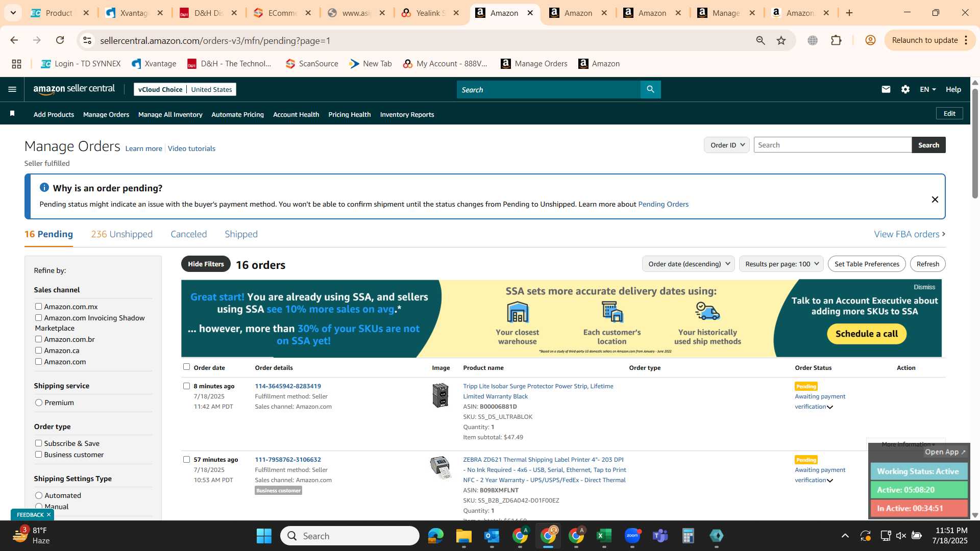The width and height of the screenshot is (980, 551).
Task: Switch to Shipped orders tab
Action: click(x=241, y=234)
